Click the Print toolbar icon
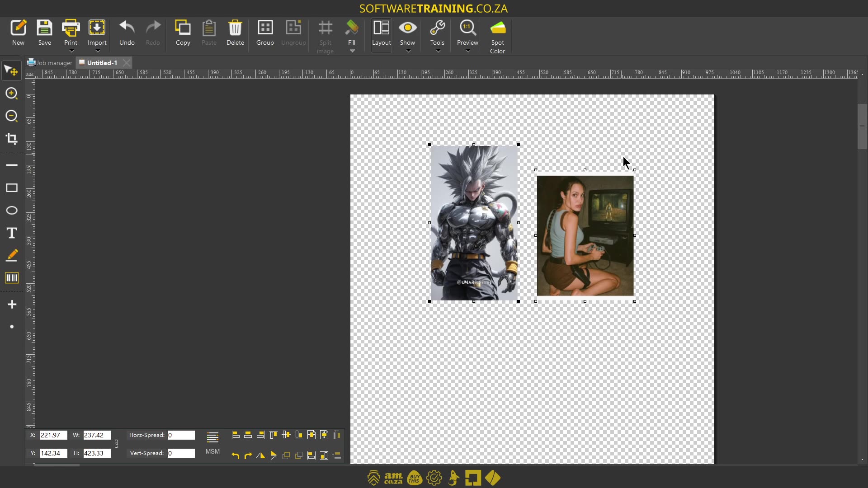 tap(71, 28)
